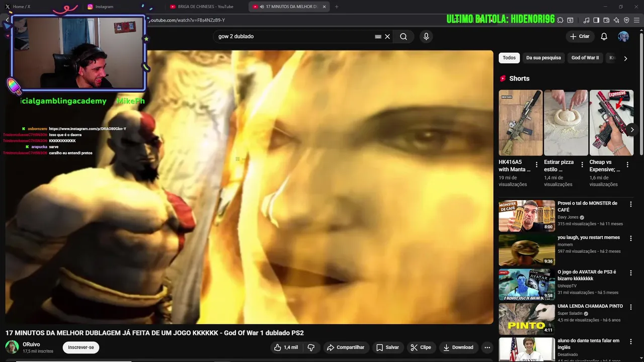Open the YouTube account avatar menu

623,36
